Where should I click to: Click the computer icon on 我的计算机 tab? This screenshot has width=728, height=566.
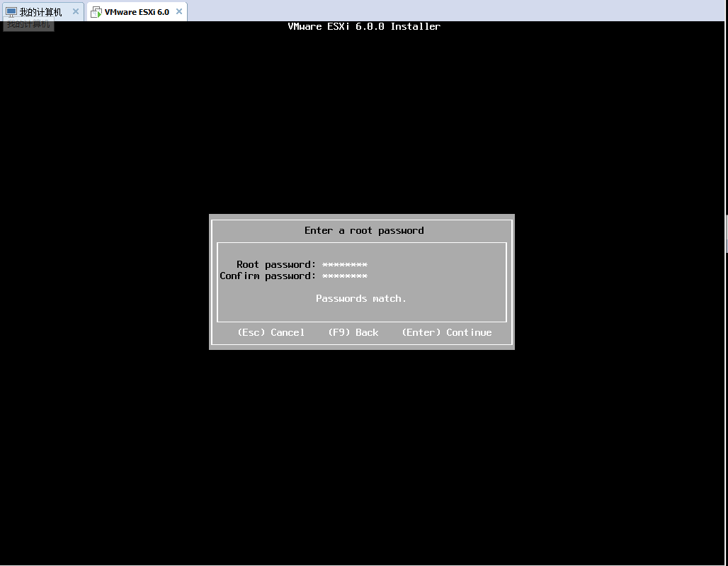click(11, 12)
